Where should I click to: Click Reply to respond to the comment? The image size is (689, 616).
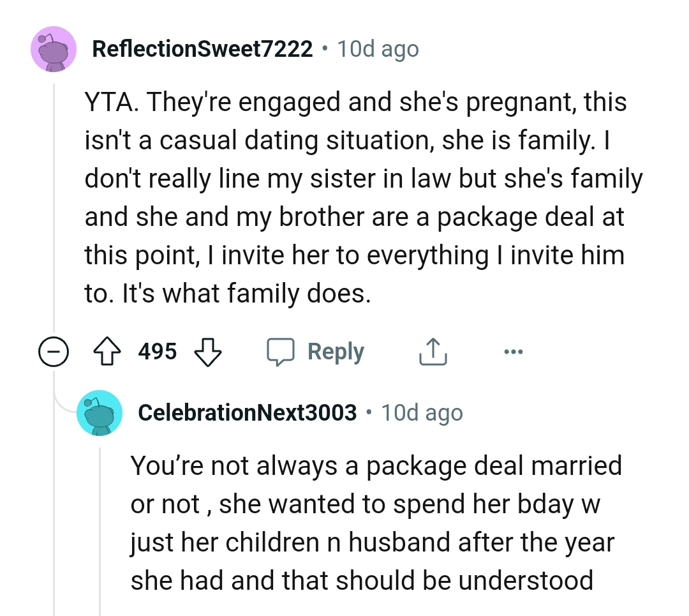coord(336,350)
